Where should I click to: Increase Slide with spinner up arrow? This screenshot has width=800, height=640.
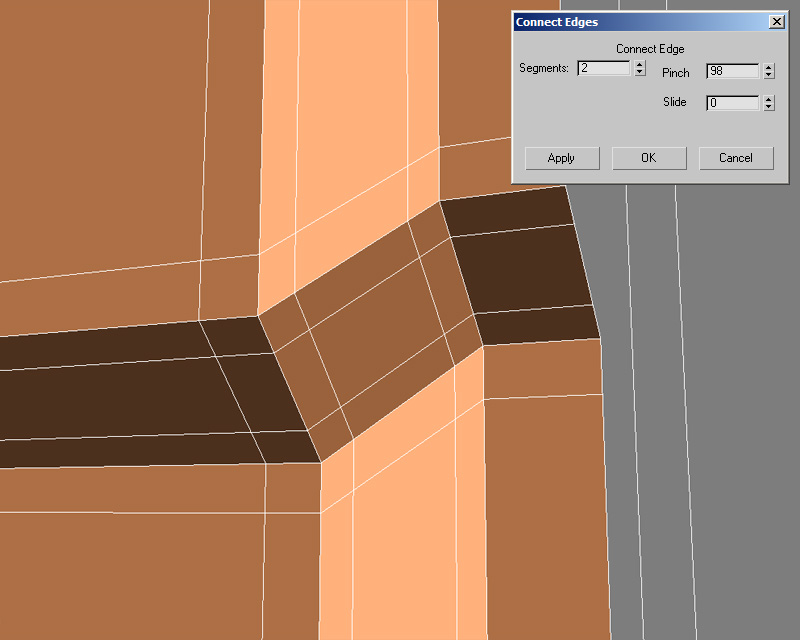tap(769, 99)
